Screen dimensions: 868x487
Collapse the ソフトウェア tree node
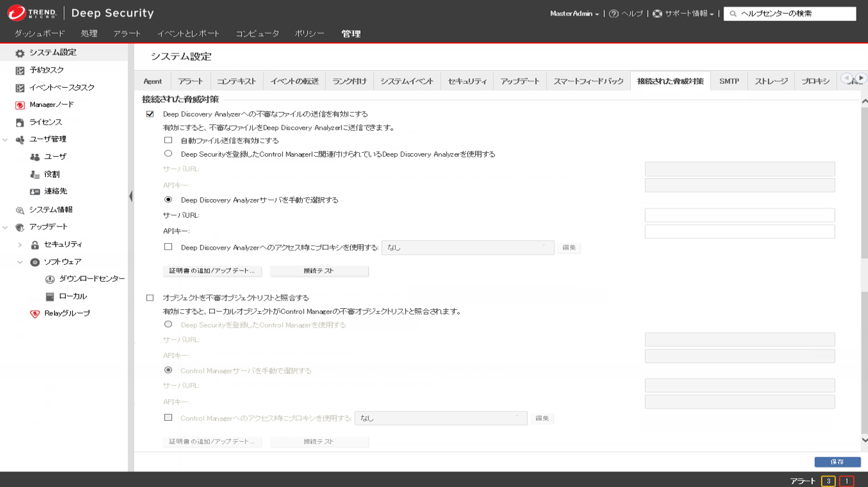(x=20, y=262)
